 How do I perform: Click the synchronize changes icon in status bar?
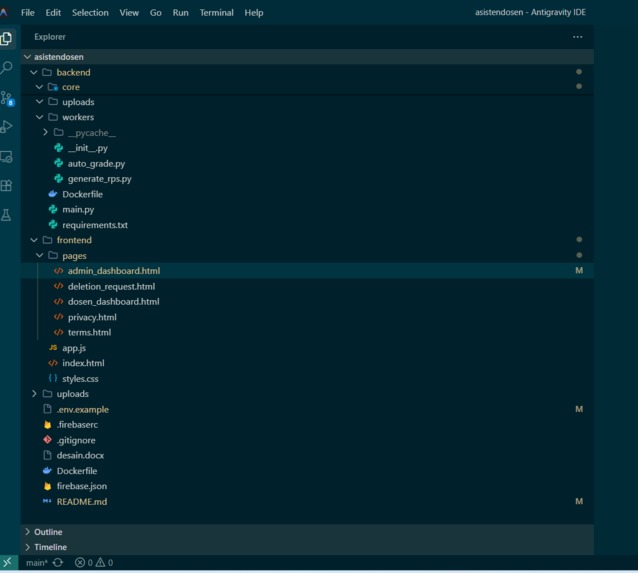(58, 562)
